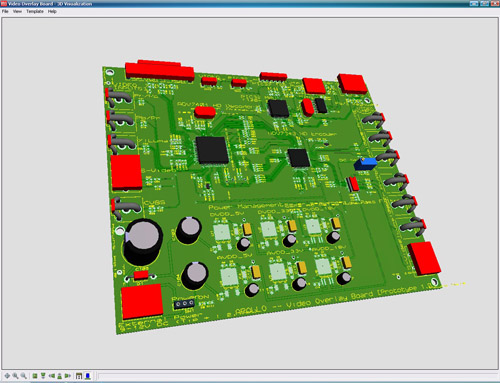This screenshot has height=383, width=500.
Task: Open the View menu
Action: [17, 11]
